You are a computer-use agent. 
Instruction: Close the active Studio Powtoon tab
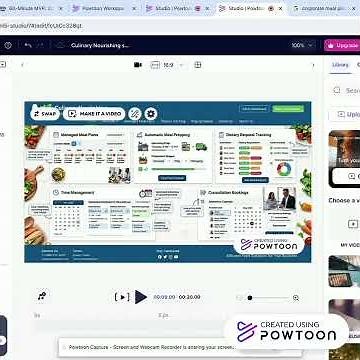279,9
